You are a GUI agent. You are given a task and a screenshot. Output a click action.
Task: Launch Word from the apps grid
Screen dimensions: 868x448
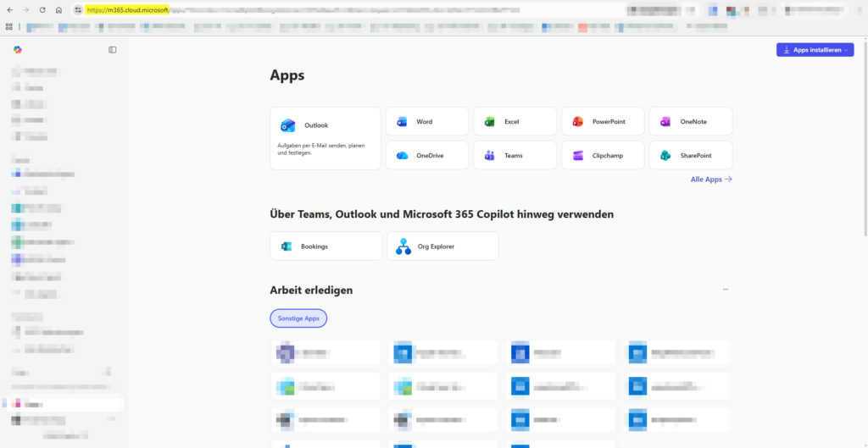coord(426,121)
